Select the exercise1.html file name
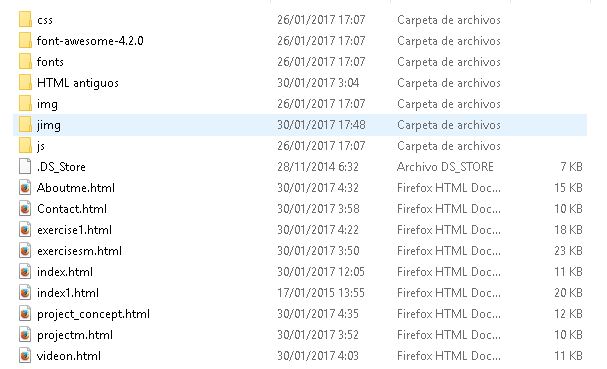607x369 pixels. click(x=74, y=230)
